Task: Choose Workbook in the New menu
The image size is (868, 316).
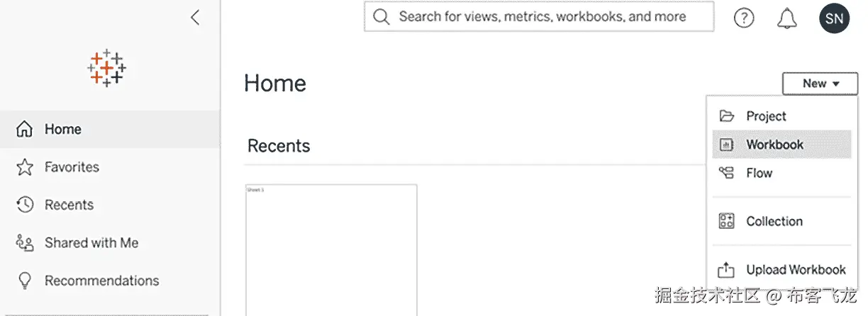Action: coord(774,145)
